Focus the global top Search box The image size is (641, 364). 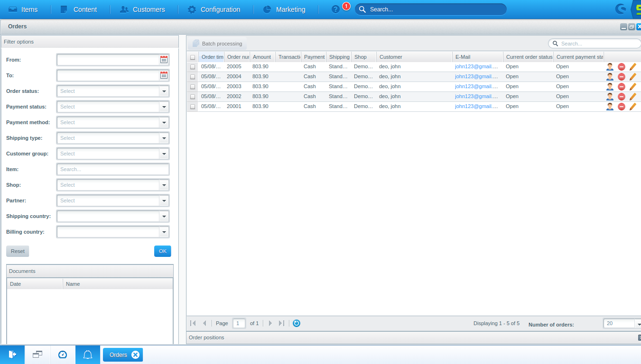coord(431,9)
